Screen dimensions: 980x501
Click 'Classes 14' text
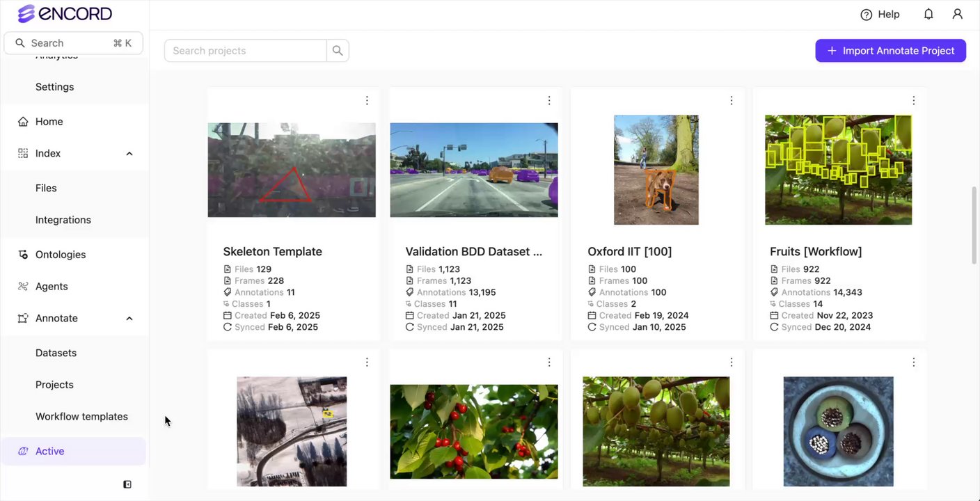(x=801, y=304)
